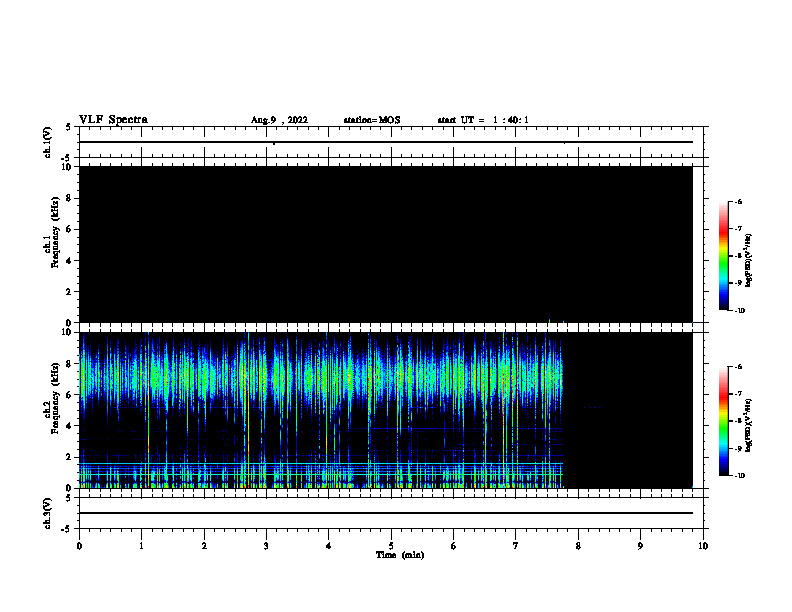Click the time axis tick label "9"

click(x=640, y=546)
